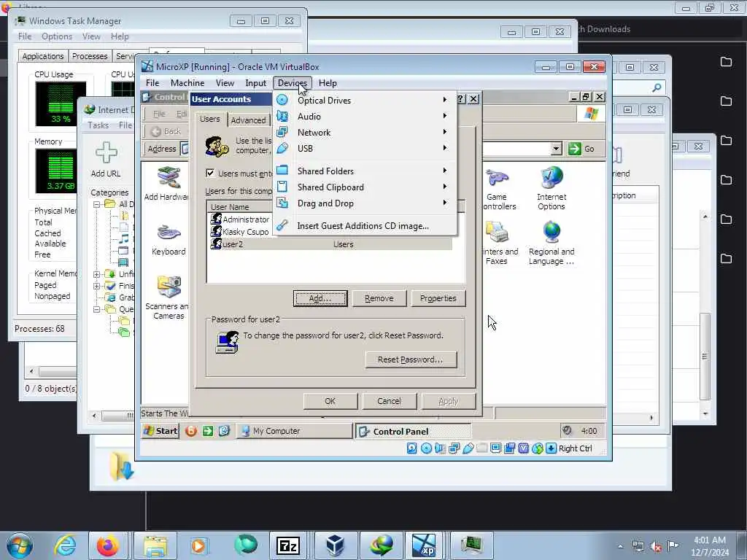The image size is (747, 560).
Task: Click Add URL icon in Internet Download window
Action: pos(106,160)
